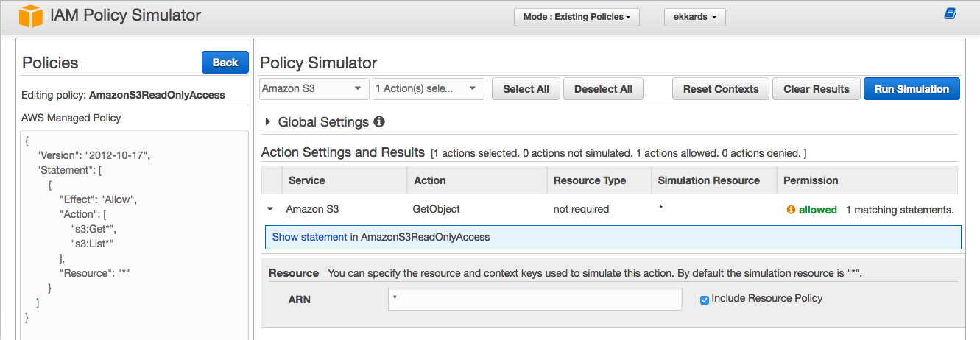Click the "Effect": "Allow" line
The height and width of the screenshot is (340, 980).
[99, 199]
